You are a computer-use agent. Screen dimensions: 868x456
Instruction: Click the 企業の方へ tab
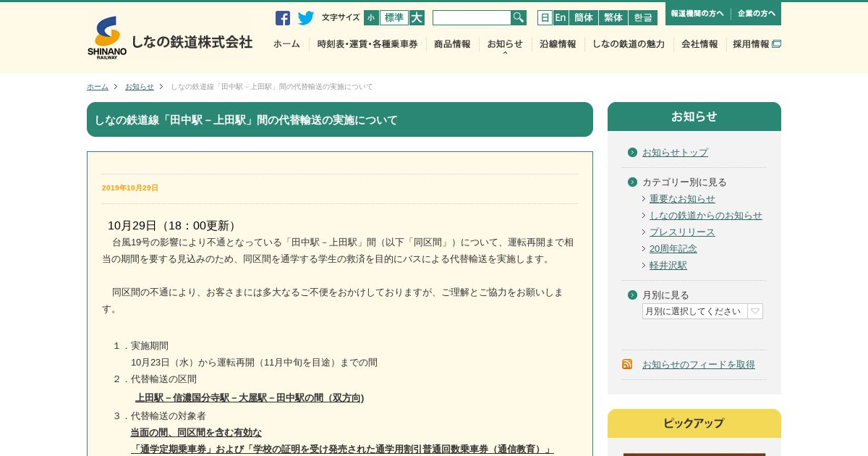click(x=757, y=14)
